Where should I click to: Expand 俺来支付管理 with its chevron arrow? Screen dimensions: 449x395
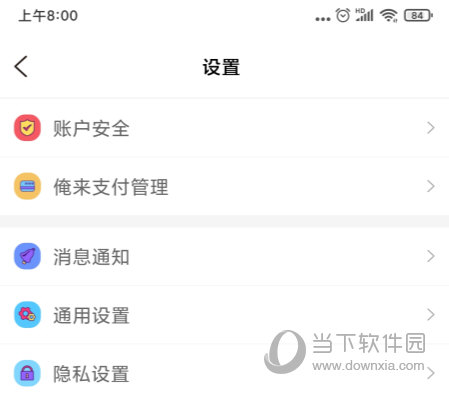point(431,186)
